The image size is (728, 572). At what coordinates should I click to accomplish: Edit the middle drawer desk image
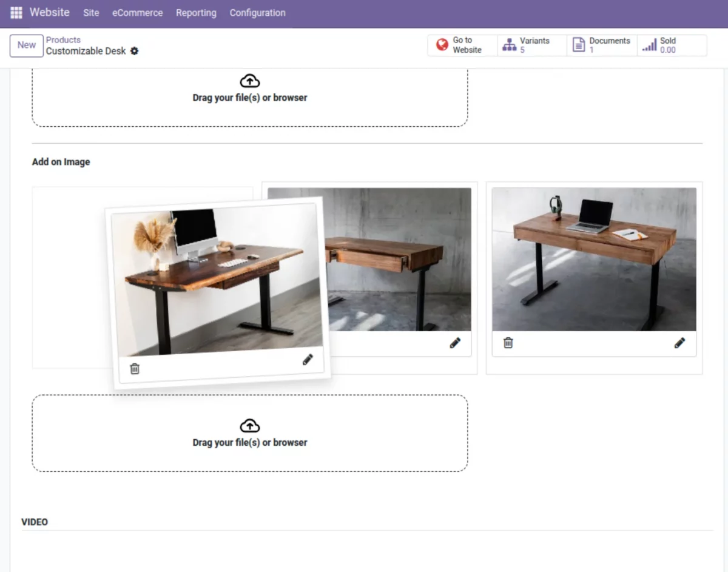click(x=455, y=343)
